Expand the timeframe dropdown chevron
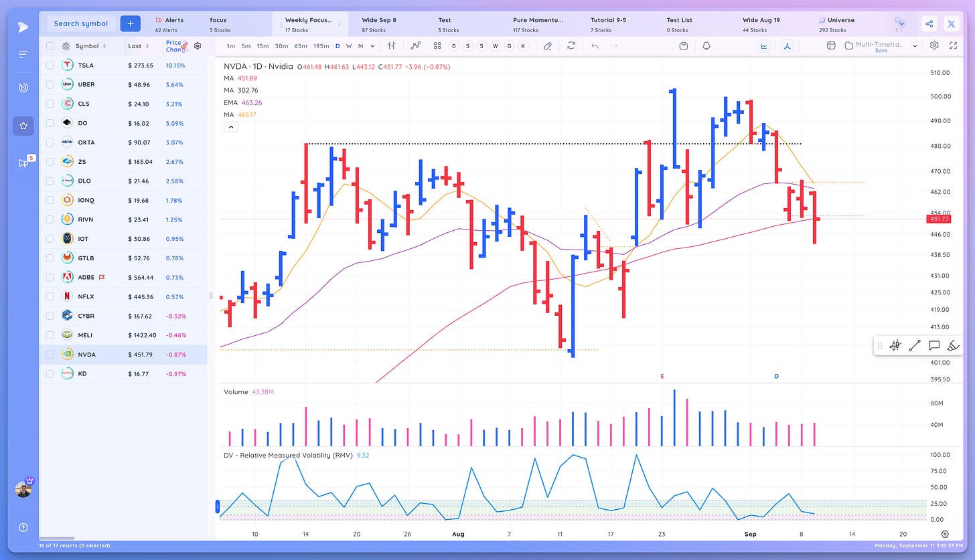The width and height of the screenshot is (975, 560). (372, 46)
